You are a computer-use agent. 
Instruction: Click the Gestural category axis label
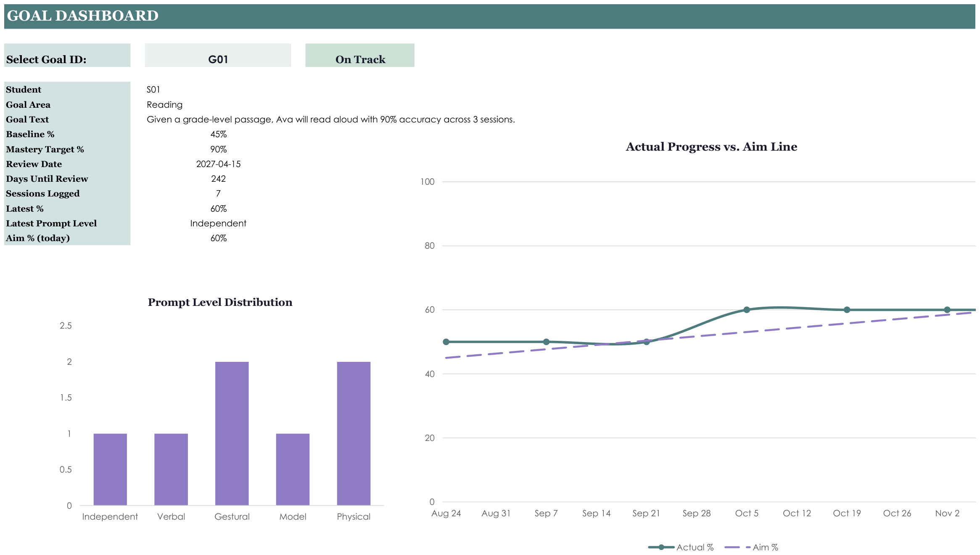coord(232,517)
